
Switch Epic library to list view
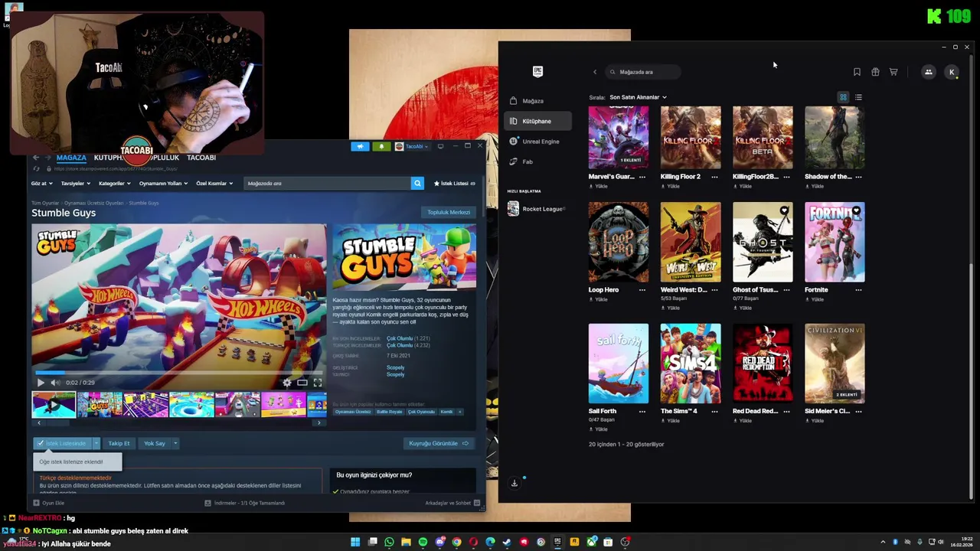tap(858, 97)
